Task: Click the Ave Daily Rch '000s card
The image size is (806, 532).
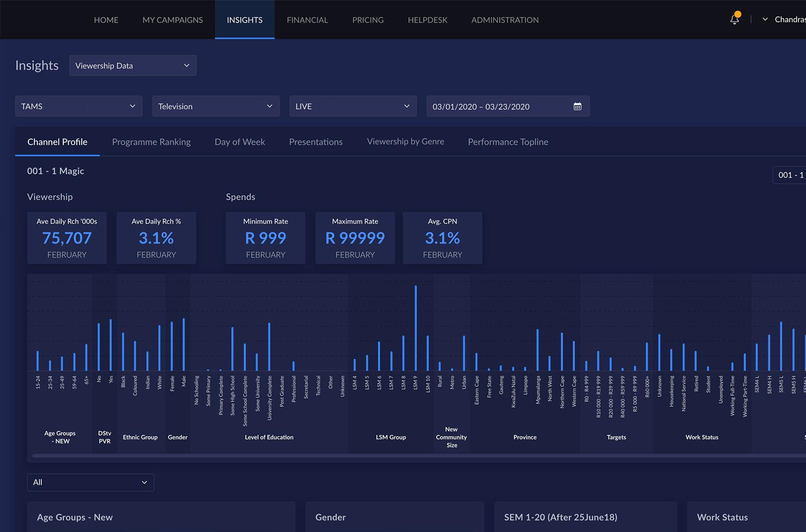Action: pos(67,238)
